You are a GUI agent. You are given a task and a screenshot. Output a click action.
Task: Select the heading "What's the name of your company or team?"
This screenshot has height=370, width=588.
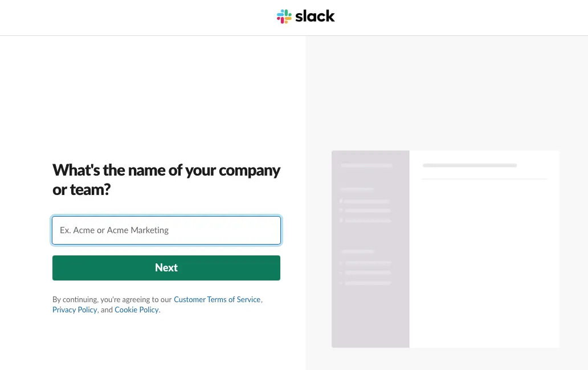[x=166, y=180]
